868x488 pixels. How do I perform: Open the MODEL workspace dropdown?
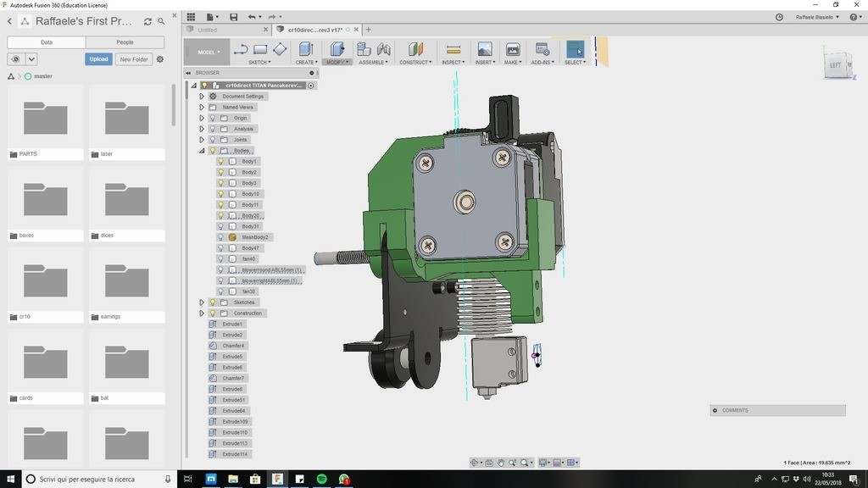(x=208, y=52)
